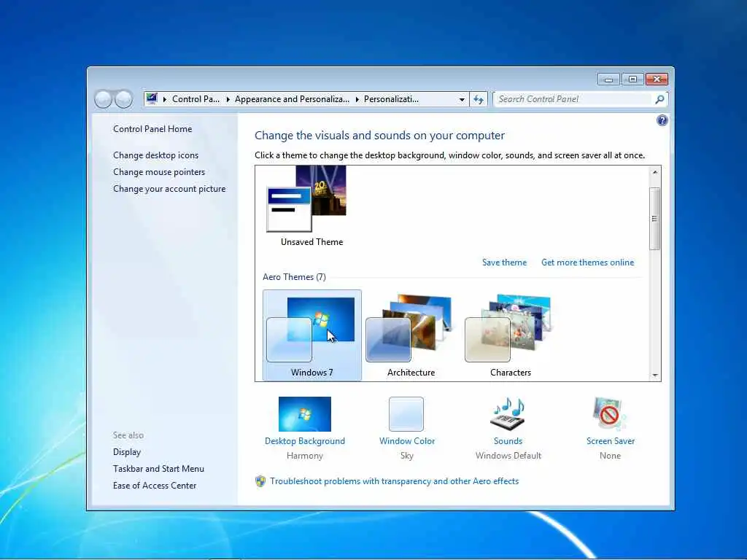Minimize the Personalization window
This screenshot has width=747, height=560.
click(608, 79)
